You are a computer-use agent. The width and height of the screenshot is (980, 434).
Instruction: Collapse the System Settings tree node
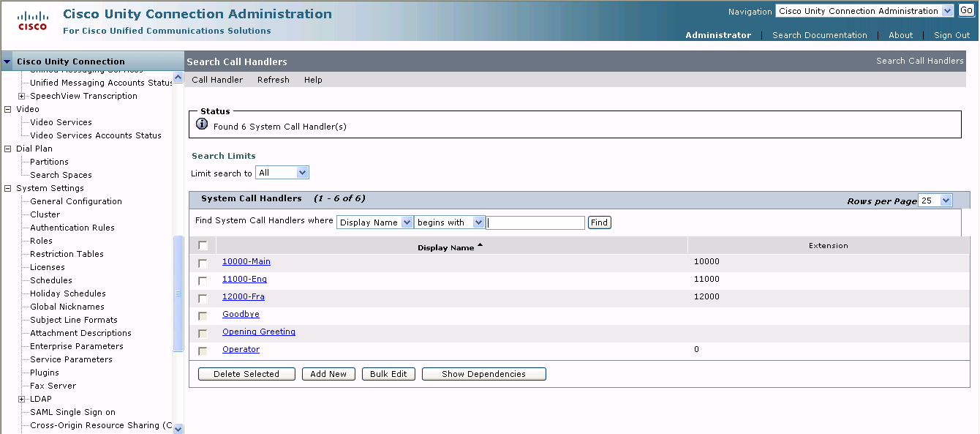[8, 188]
